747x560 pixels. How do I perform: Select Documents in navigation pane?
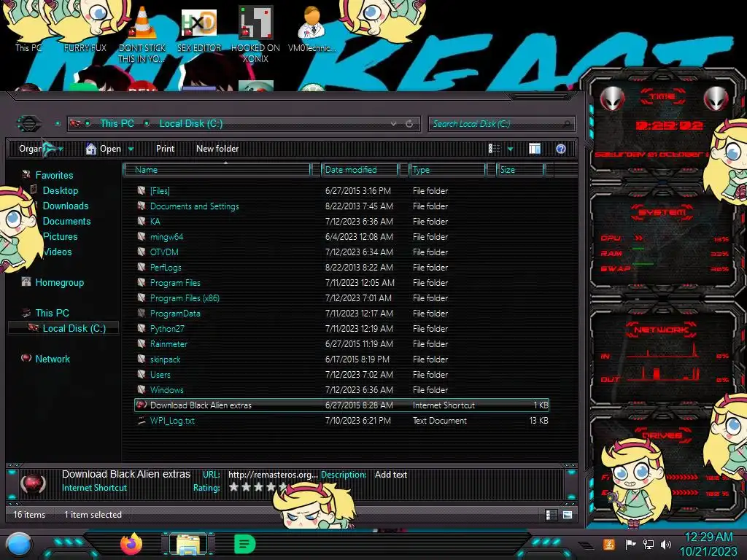coord(66,221)
